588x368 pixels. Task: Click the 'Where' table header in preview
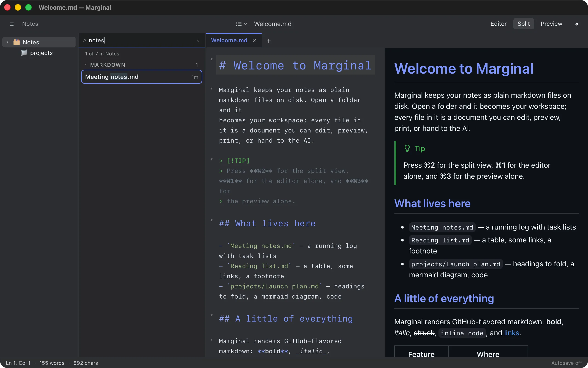(x=488, y=354)
